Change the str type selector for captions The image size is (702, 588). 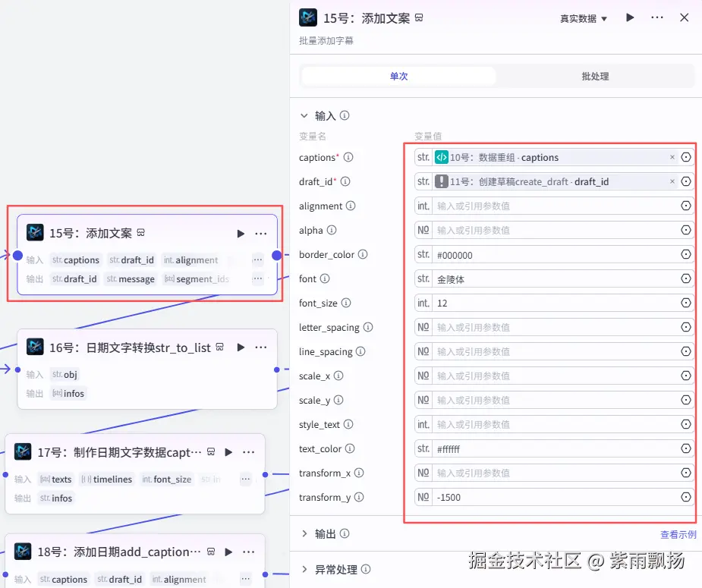(423, 157)
